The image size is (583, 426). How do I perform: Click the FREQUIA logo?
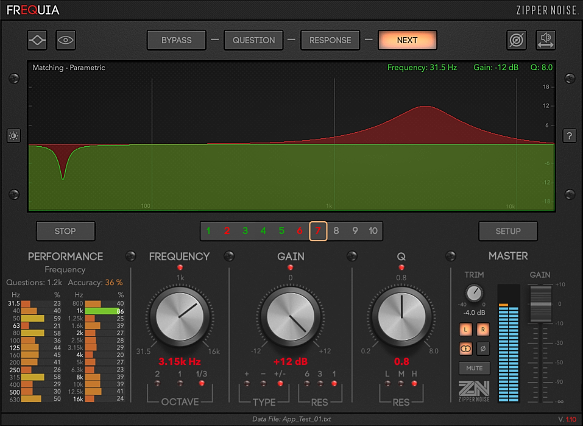click(33, 10)
